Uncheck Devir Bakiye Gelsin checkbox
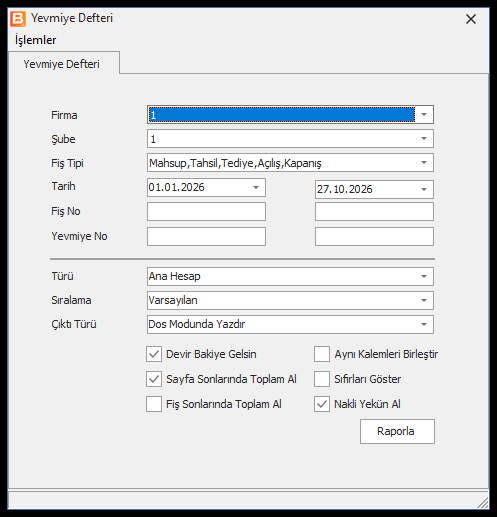The width and height of the screenshot is (497, 517). (154, 354)
